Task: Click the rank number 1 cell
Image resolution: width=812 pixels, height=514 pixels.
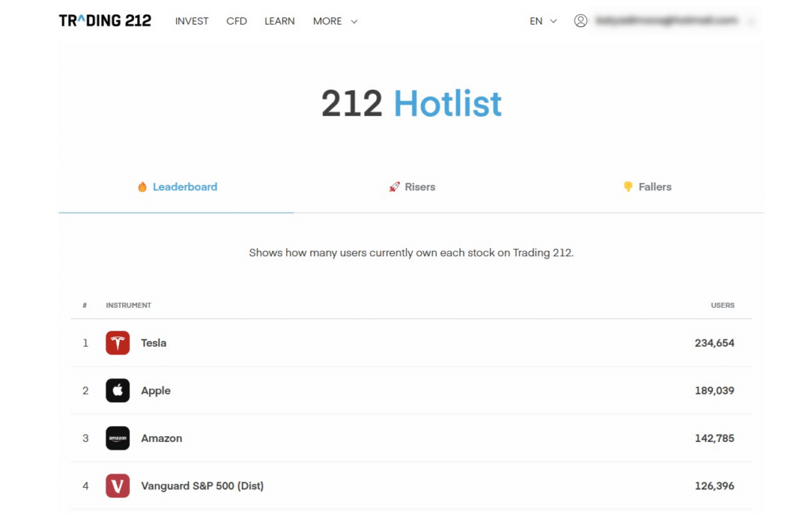Action: [86, 343]
